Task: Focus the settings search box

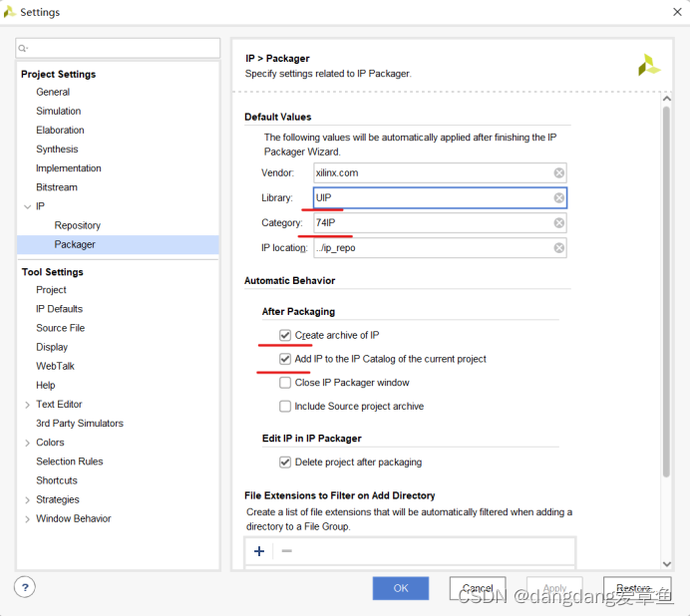Action: pos(118,49)
